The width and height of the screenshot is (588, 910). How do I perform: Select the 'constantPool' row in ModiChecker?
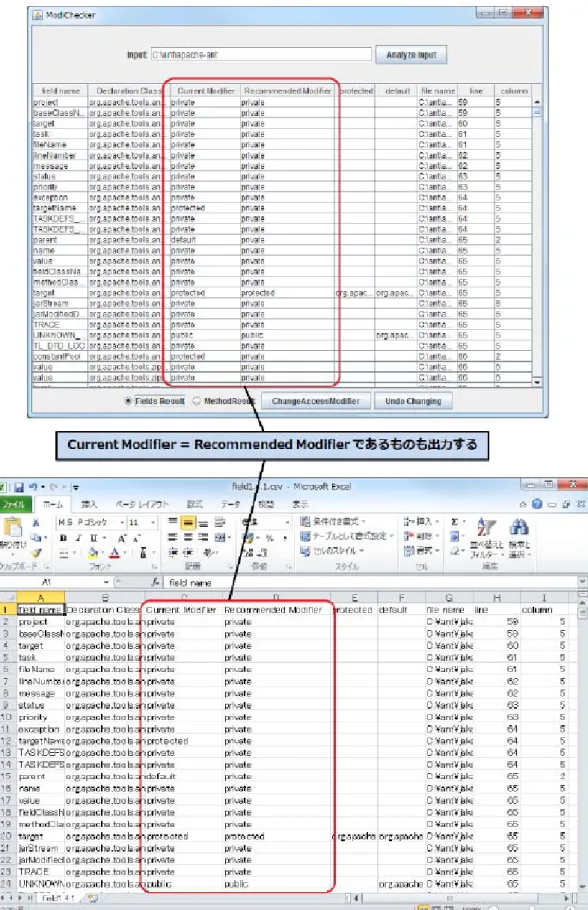282,356
